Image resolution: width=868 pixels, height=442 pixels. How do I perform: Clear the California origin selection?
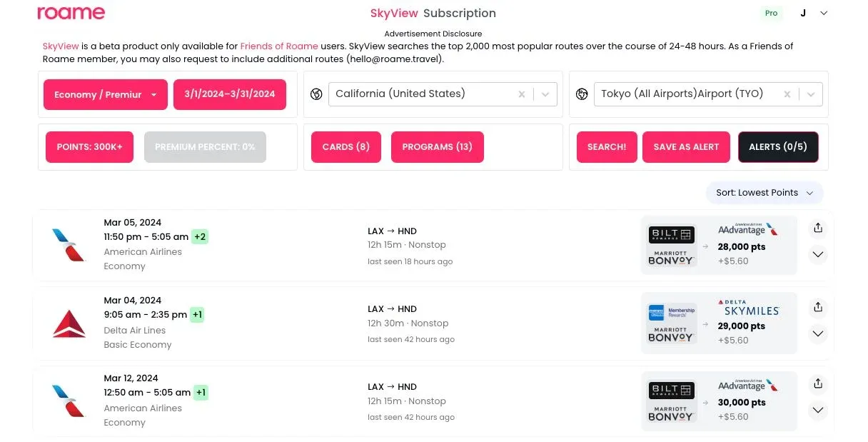[522, 94]
